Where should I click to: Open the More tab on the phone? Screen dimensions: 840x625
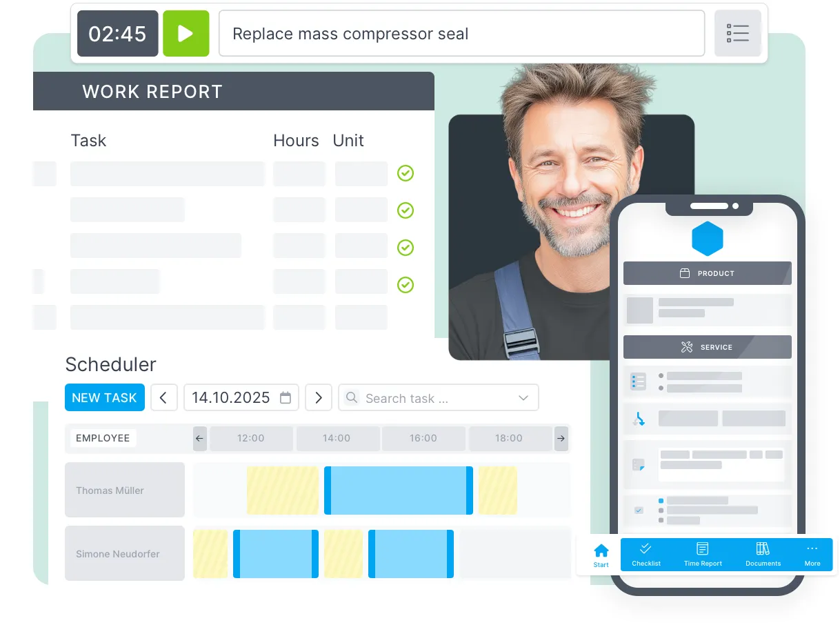[x=812, y=555]
